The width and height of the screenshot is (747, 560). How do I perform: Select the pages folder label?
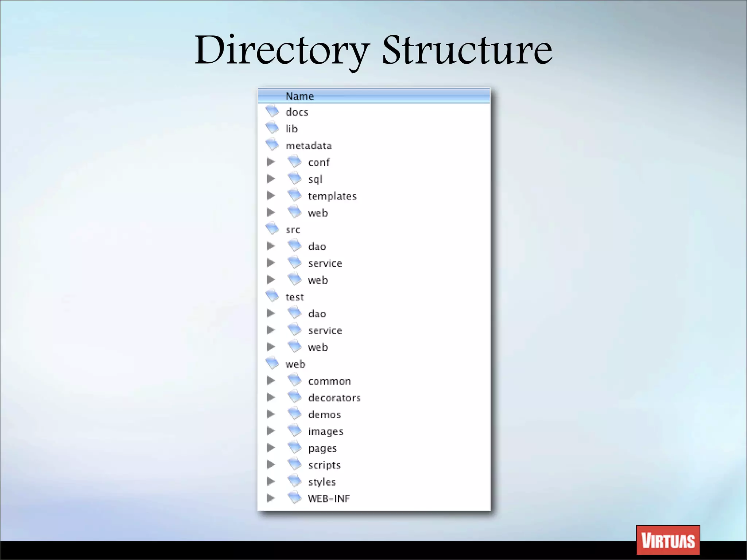tap(322, 448)
